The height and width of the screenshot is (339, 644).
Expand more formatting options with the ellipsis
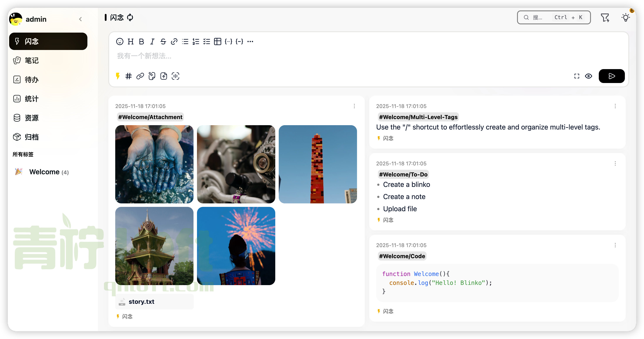[250, 42]
